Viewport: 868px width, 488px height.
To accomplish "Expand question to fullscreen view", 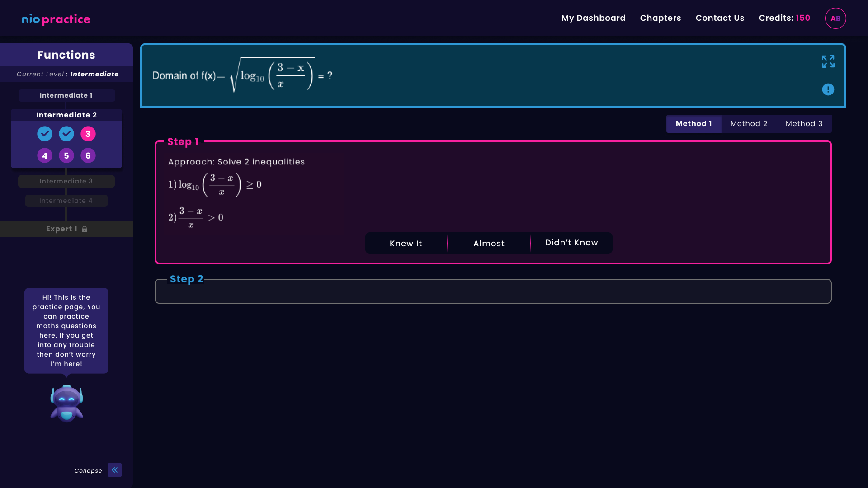I will pyautogui.click(x=828, y=61).
